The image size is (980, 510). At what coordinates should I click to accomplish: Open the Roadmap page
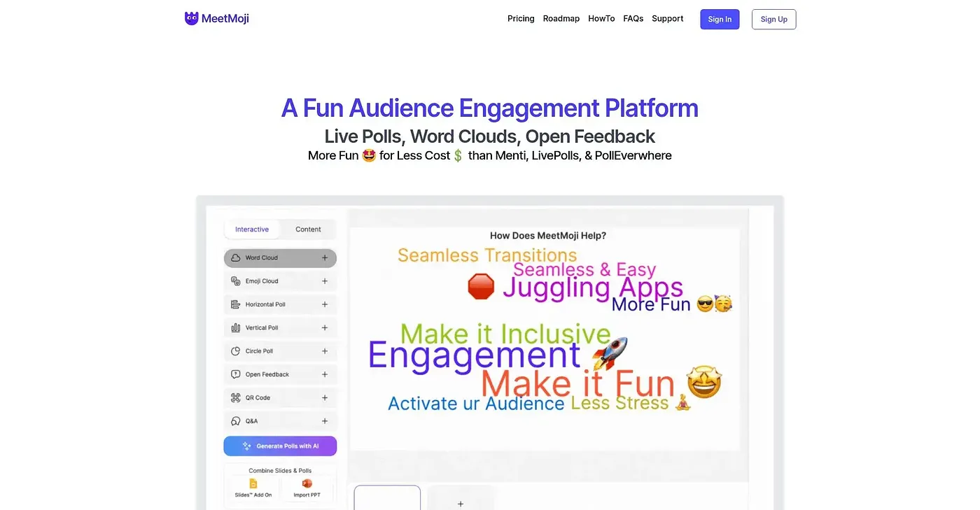pos(561,19)
